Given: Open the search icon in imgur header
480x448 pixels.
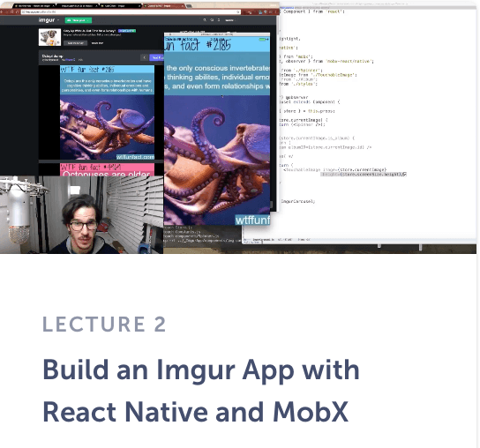Looking at the screenshot, I should tap(205, 20).
